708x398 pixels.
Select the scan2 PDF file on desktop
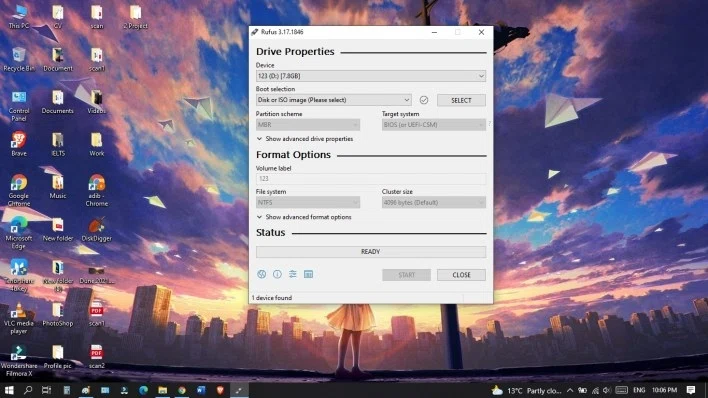click(x=96, y=357)
